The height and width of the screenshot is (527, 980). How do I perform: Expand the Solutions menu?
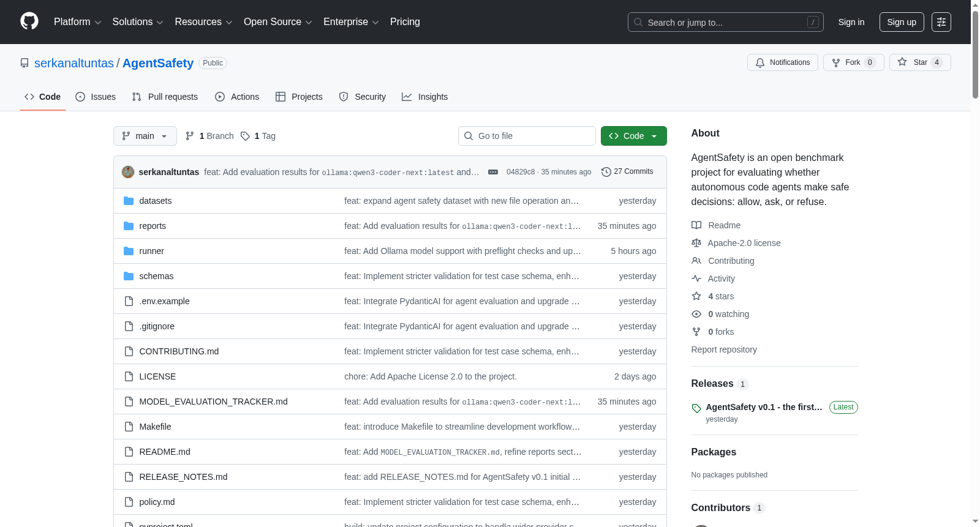pos(138,22)
